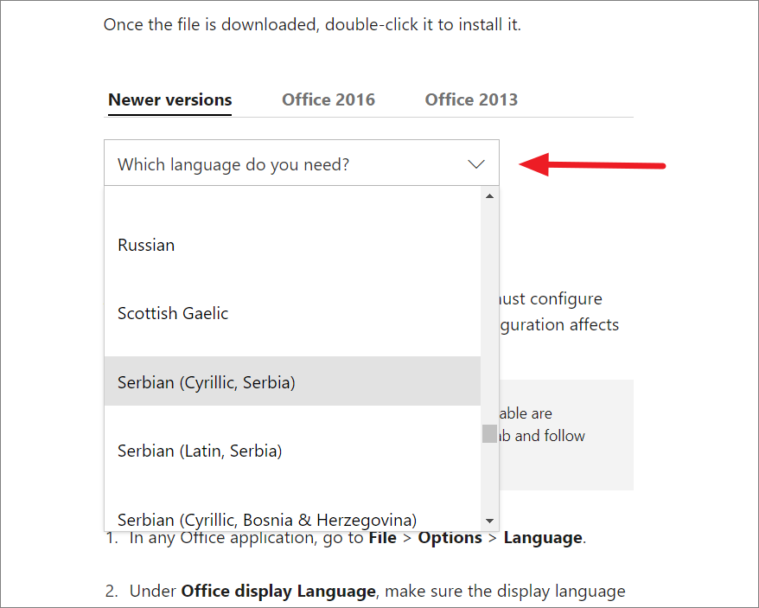This screenshot has width=759, height=608.
Task: Click the scroll down arrow of language list
Action: point(489,521)
